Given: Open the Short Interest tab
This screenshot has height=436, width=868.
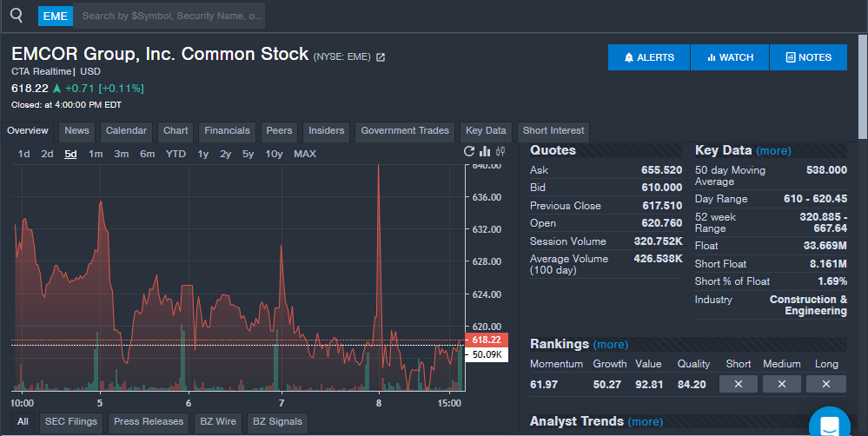Looking at the screenshot, I should pos(553,130).
